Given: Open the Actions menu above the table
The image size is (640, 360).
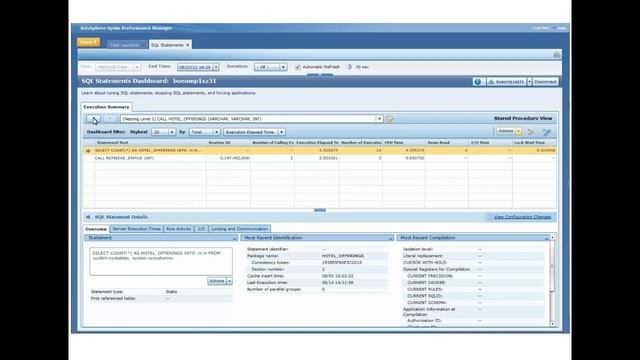Looking at the screenshot, I should [x=509, y=131].
